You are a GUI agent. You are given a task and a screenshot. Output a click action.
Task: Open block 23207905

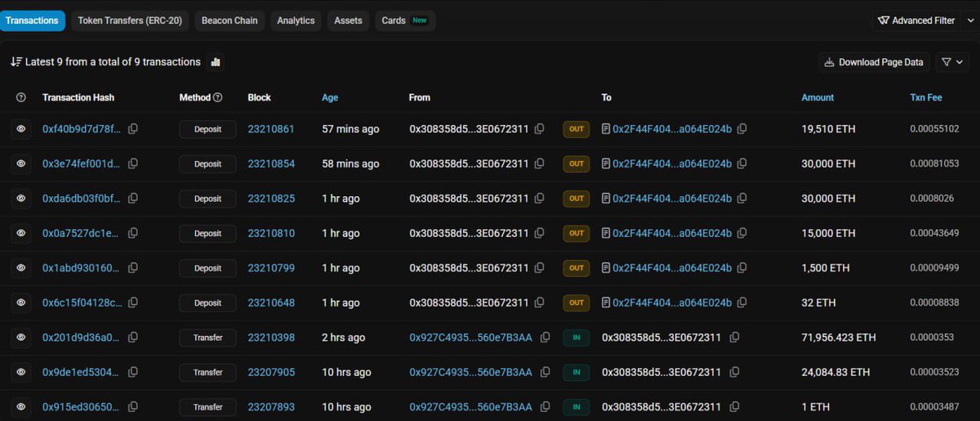[x=271, y=372]
